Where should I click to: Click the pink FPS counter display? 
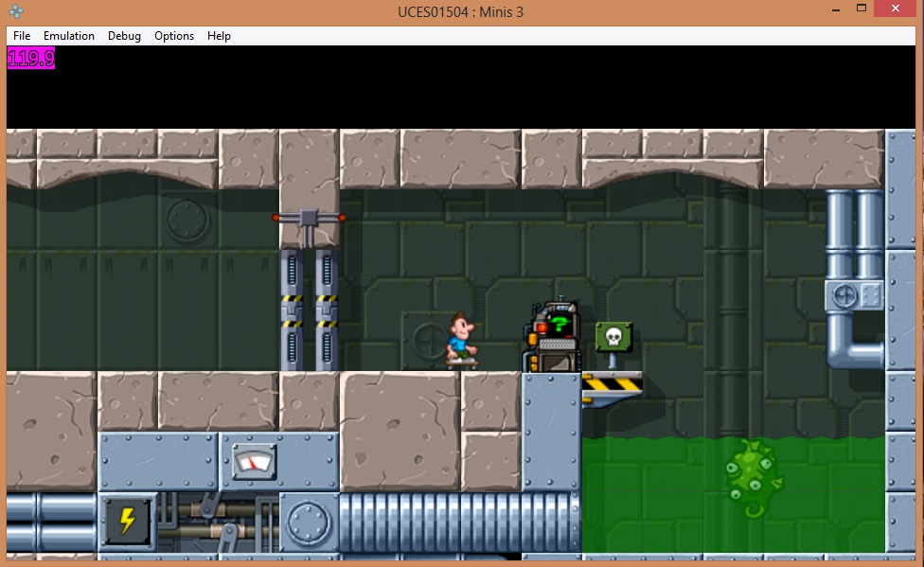(31, 59)
